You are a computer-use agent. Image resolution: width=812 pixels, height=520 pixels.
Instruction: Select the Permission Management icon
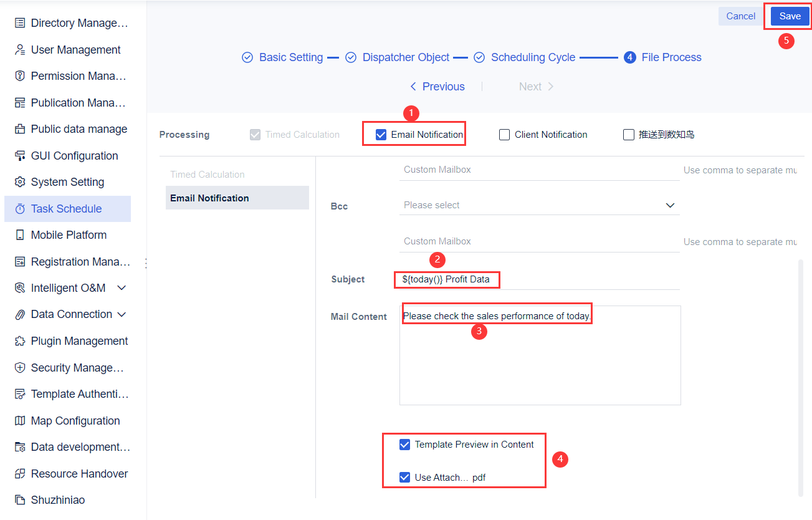coord(19,75)
